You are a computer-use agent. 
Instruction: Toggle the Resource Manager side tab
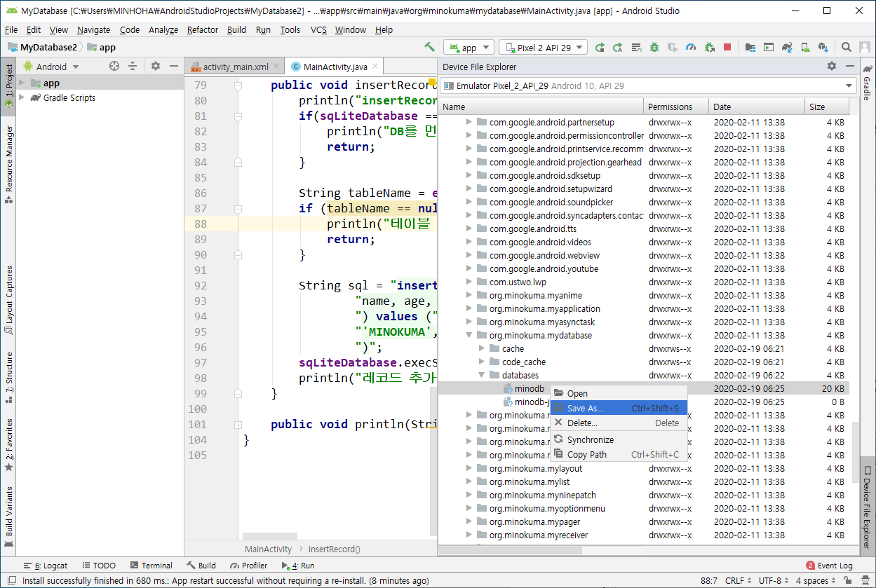click(x=9, y=165)
